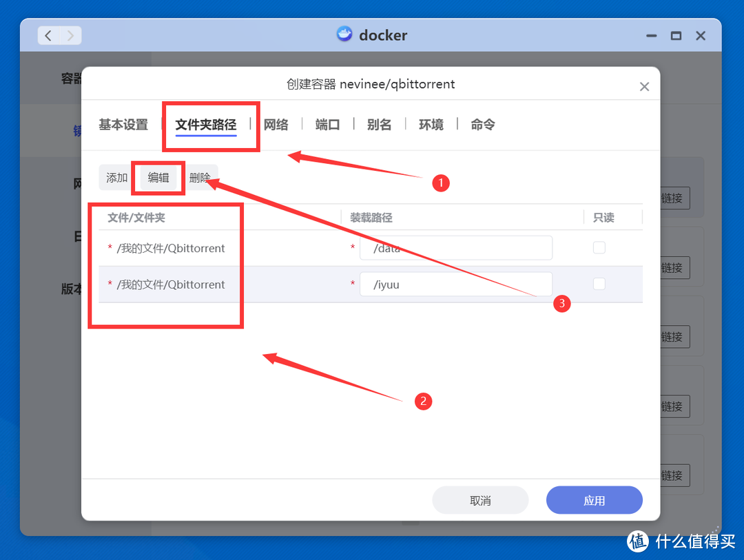Click the 文件/文件夹 column header
This screenshot has width=744, height=560.
click(136, 218)
